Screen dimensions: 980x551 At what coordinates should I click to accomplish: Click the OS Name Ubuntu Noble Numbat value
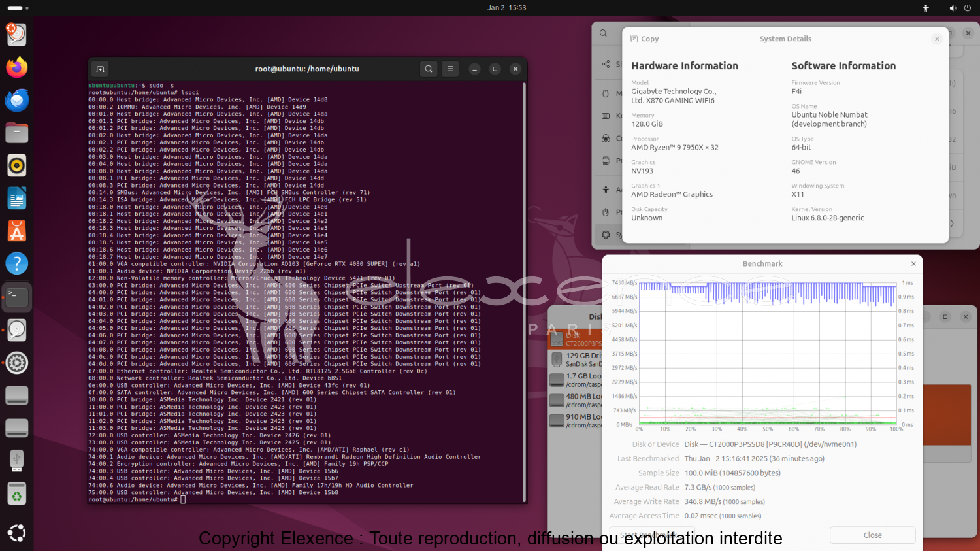click(829, 119)
